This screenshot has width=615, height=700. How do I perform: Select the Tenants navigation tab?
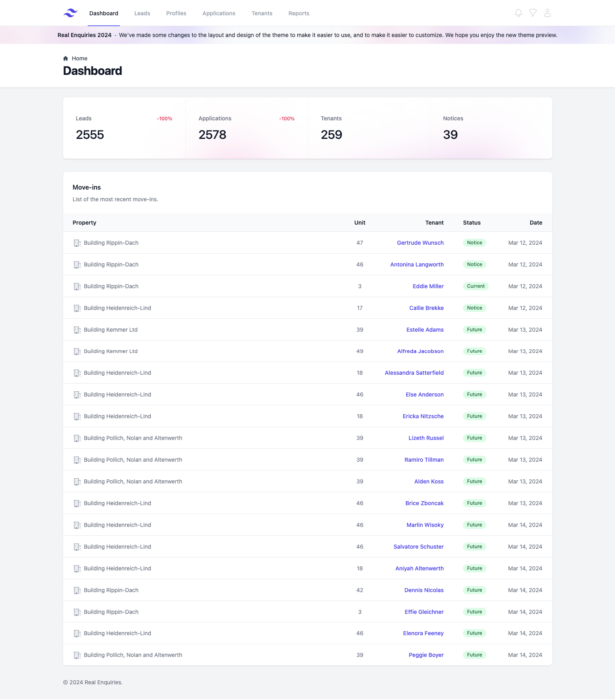pos(262,13)
